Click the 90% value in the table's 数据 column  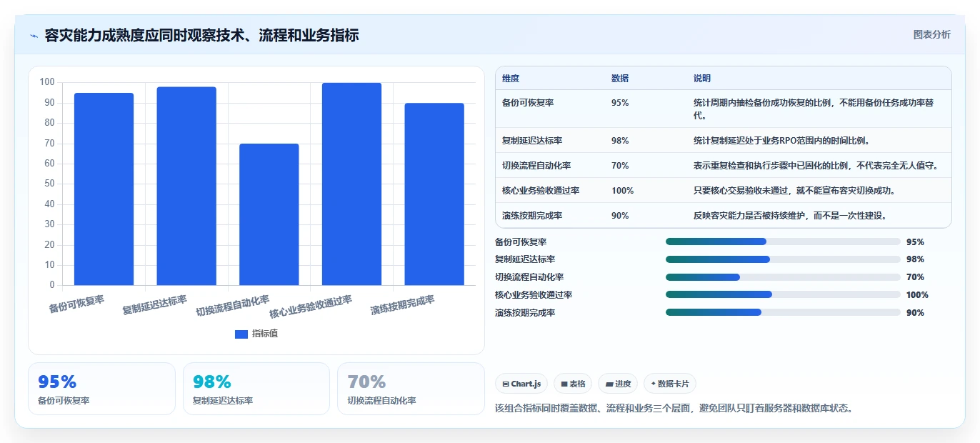coord(620,216)
